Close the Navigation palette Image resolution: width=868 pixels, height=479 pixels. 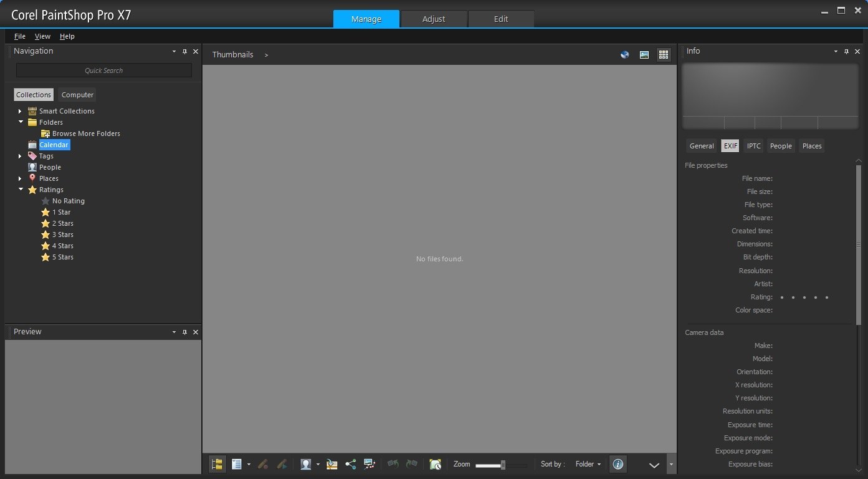(x=196, y=52)
